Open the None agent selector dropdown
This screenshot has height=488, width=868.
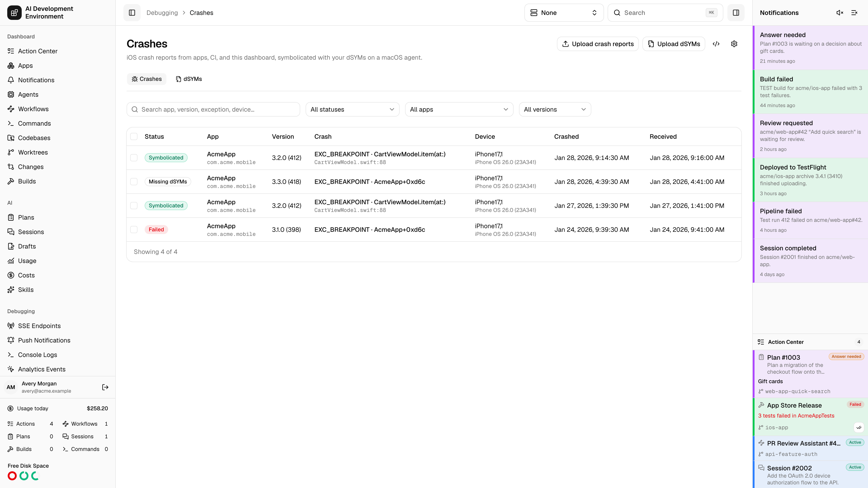[x=564, y=12]
